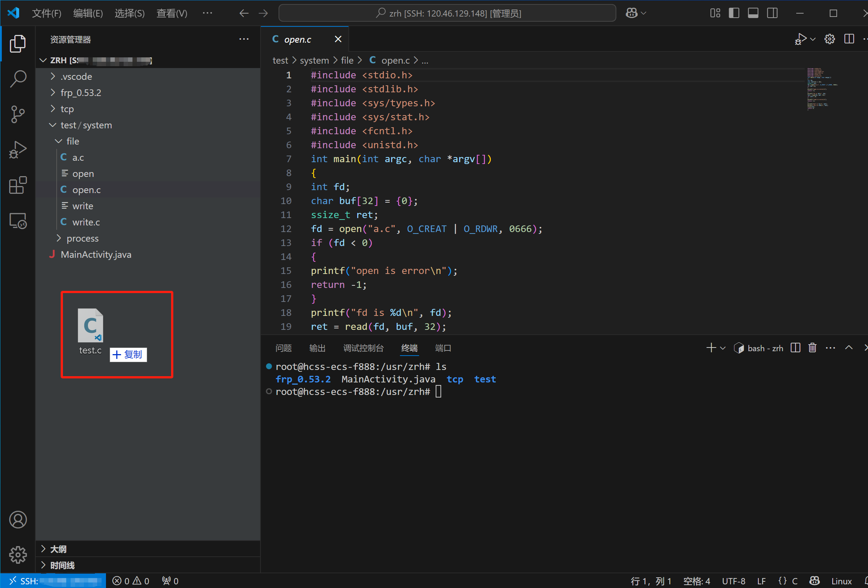The height and width of the screenshot is (588, 868).
Task: Split the editor to the right
Action: coord(848,39)
